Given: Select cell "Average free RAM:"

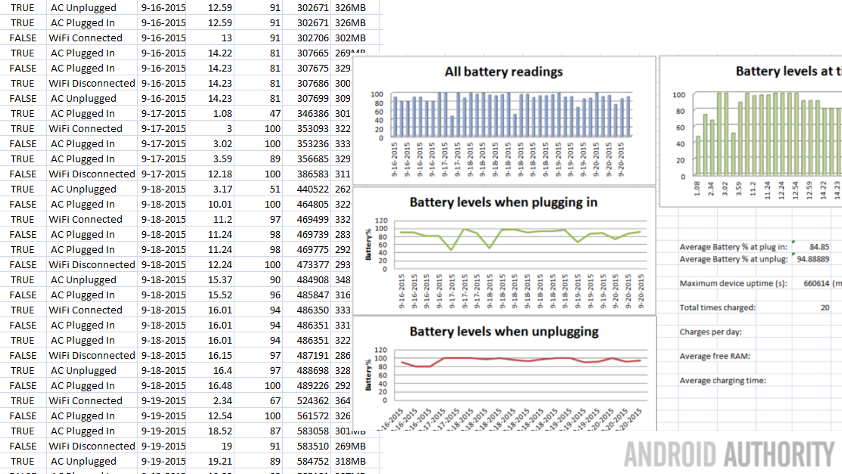Looking at the screenshot, I should (715, 356).
